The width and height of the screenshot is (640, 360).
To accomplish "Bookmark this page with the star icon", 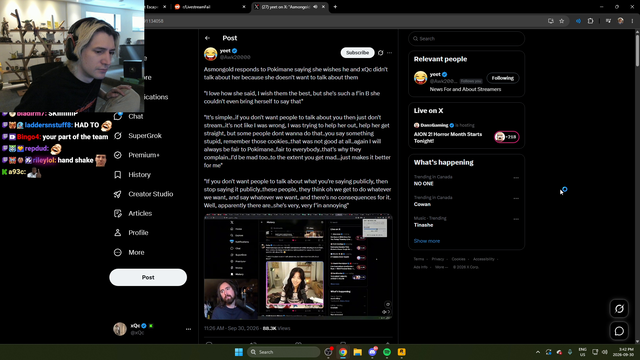I will tap(562, 21).
